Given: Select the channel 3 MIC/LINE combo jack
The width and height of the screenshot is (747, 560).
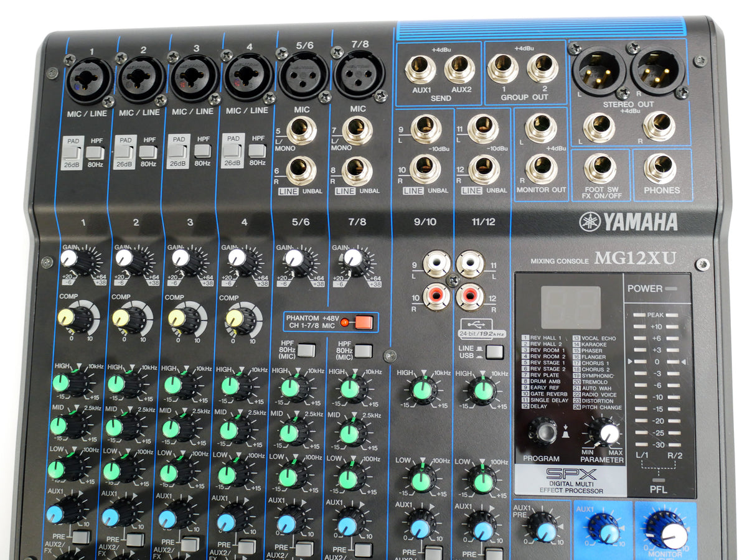Looking at the screenshot, I should coord(195,78).
